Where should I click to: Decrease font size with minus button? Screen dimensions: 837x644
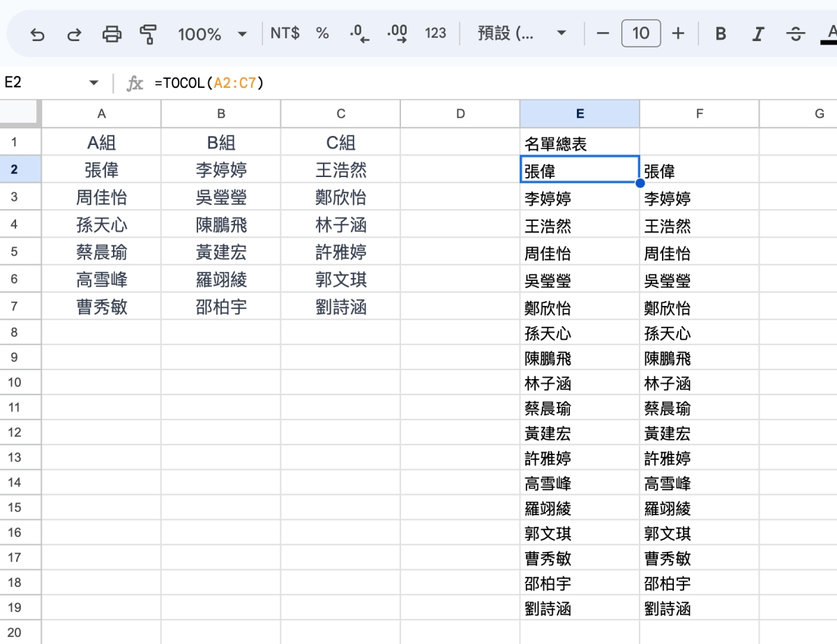(603, 33)
